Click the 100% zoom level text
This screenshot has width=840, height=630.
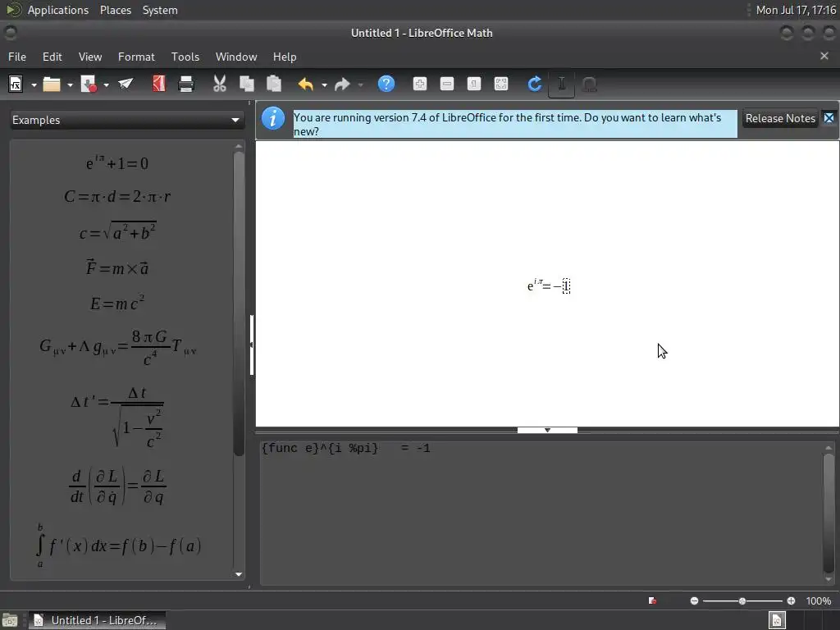click(x=818, y=601)
